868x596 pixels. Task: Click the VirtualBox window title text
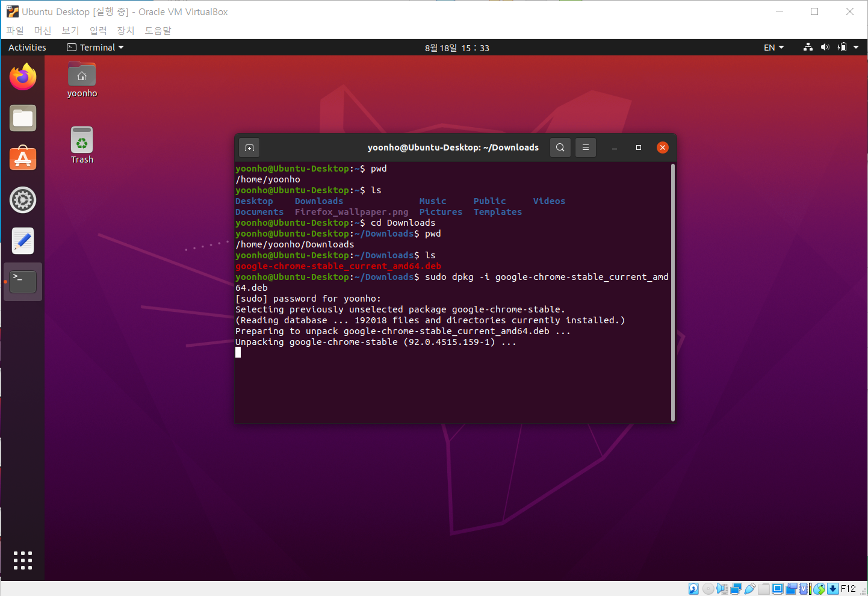pyautogui.click(x=125, y=11)
